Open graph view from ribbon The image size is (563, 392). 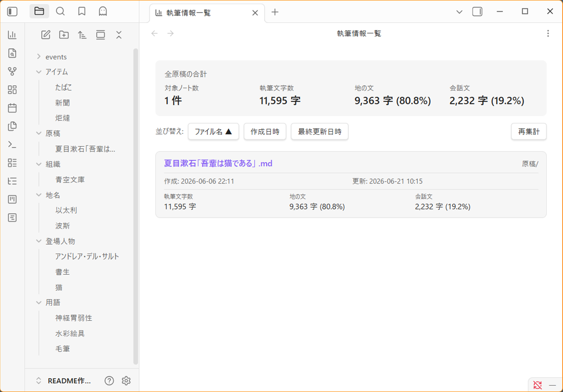13,71
